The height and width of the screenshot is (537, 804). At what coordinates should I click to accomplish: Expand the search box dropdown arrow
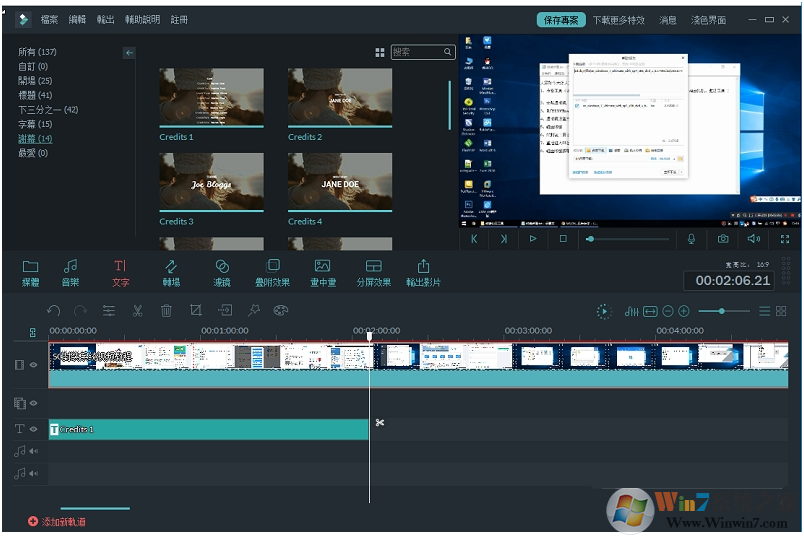click(449, 52)
